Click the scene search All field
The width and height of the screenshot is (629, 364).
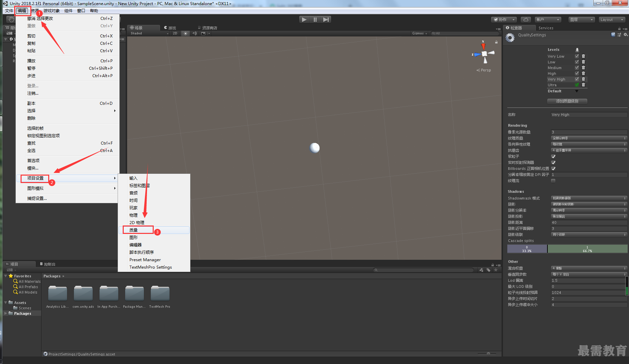[465, 33]
